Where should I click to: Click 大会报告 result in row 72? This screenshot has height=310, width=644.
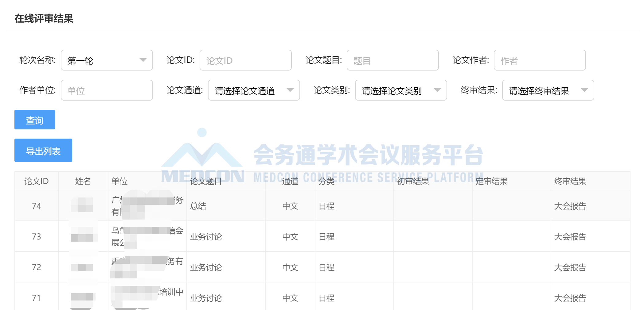570,267
